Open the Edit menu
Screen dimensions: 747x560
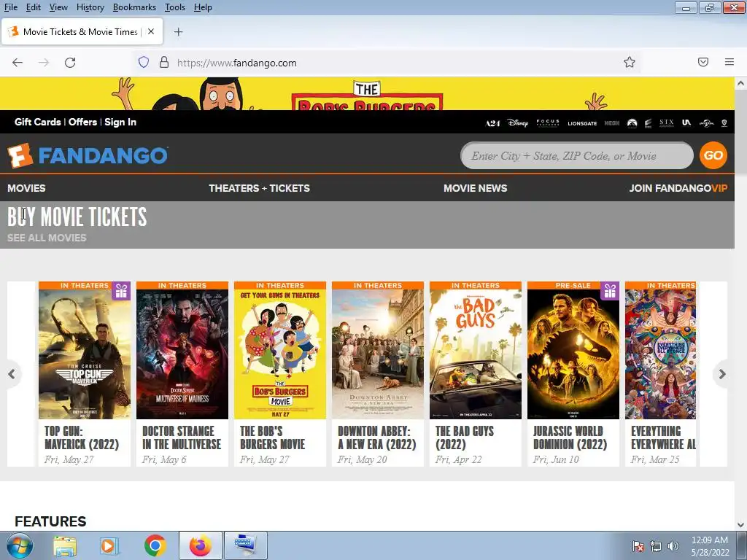click(34, 7)
